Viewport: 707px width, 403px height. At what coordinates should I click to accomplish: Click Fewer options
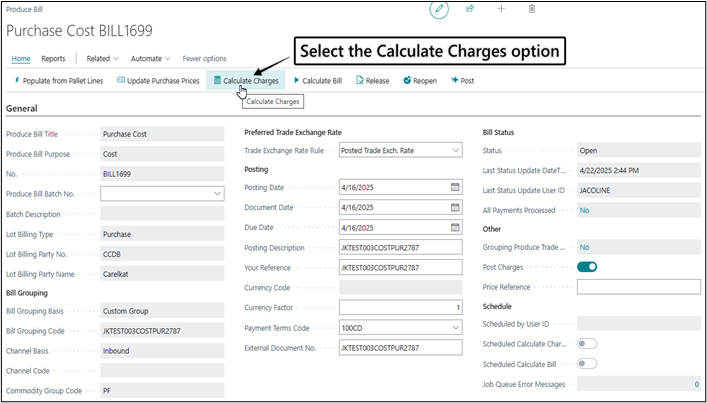click(204, 59)
